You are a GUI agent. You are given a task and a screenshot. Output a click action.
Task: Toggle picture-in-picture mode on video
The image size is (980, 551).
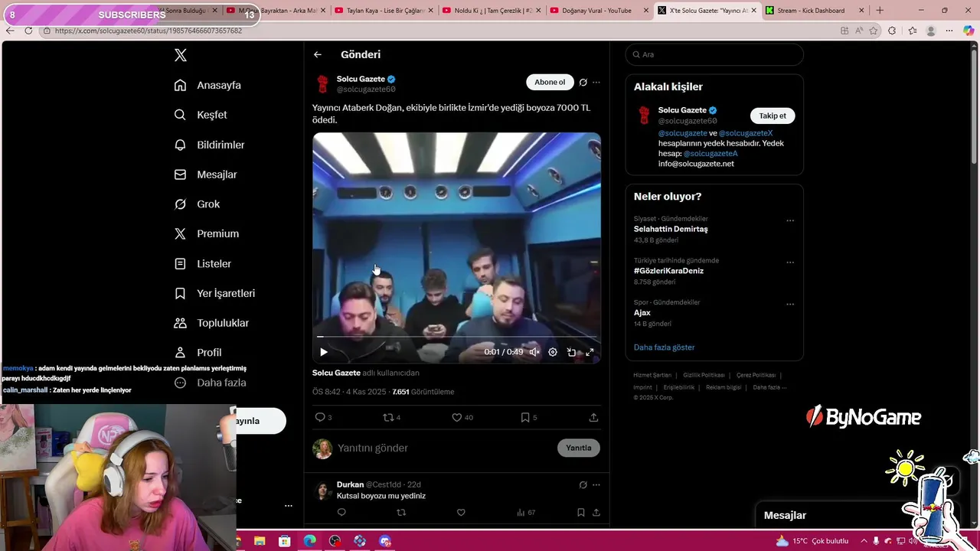(x=571, y=352)
